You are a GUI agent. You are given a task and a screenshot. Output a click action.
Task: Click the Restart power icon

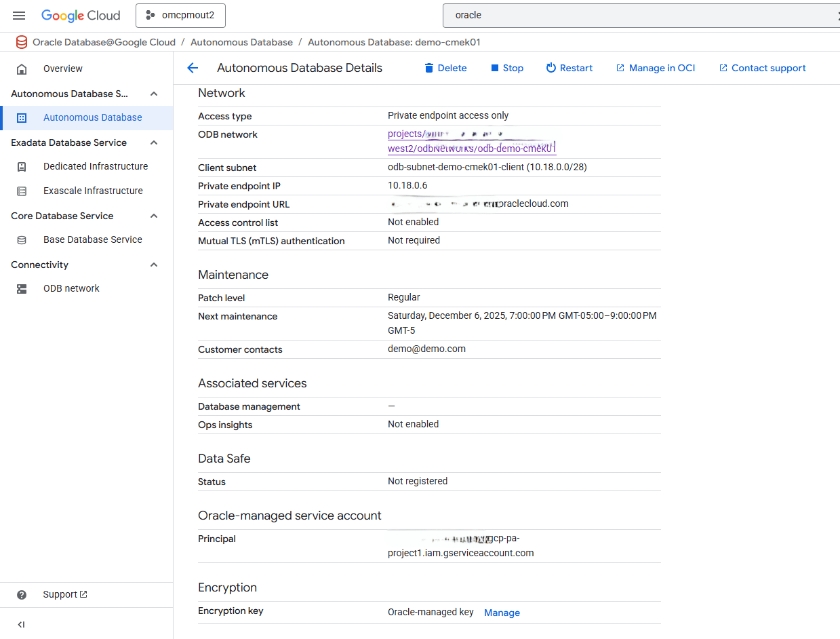[x=552, y=68]
